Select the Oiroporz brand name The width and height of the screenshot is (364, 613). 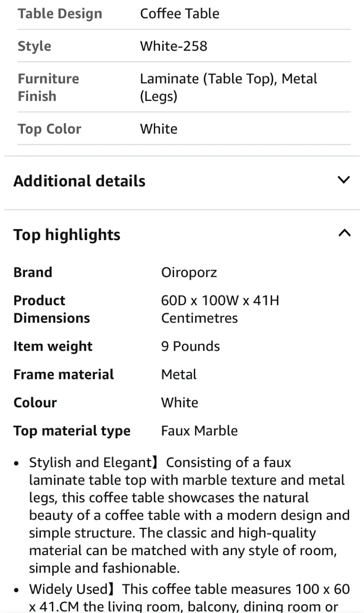coord(189,272)
